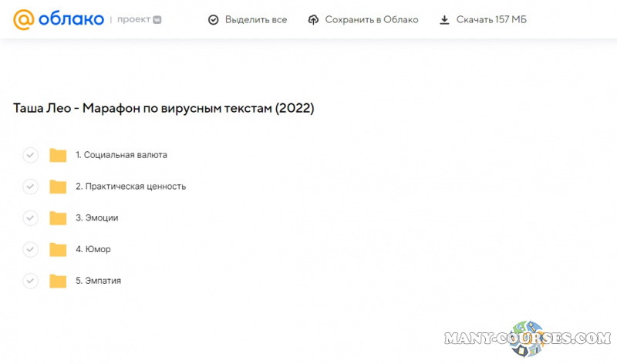Open the '1. Социальная валюта' folder name
Image resolution: width=617 pixels, height=364 pixels.
[x=121, y=155]
